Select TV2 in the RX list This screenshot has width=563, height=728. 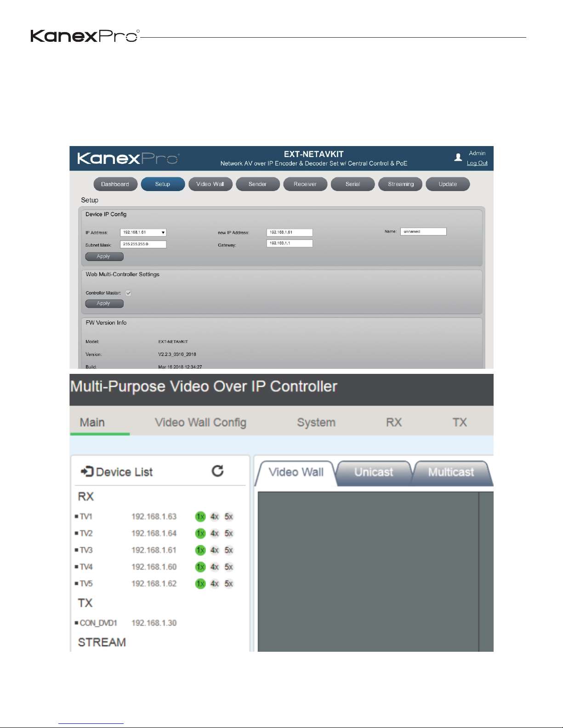click(86, 533)
